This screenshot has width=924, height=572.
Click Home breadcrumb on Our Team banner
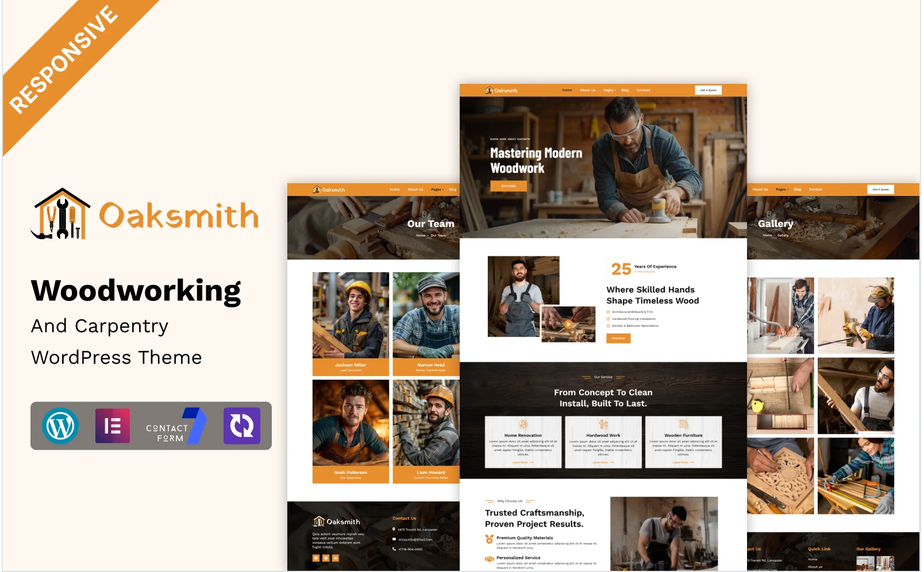coord(421,235)
